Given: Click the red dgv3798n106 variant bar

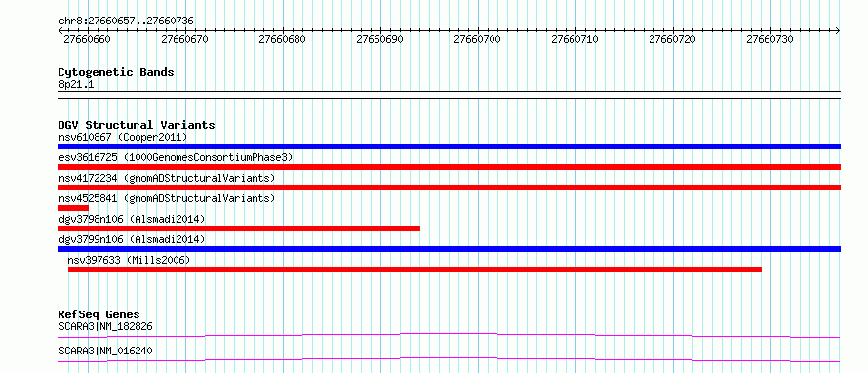Looking at the screenshot, I should [x=239, y=228].
